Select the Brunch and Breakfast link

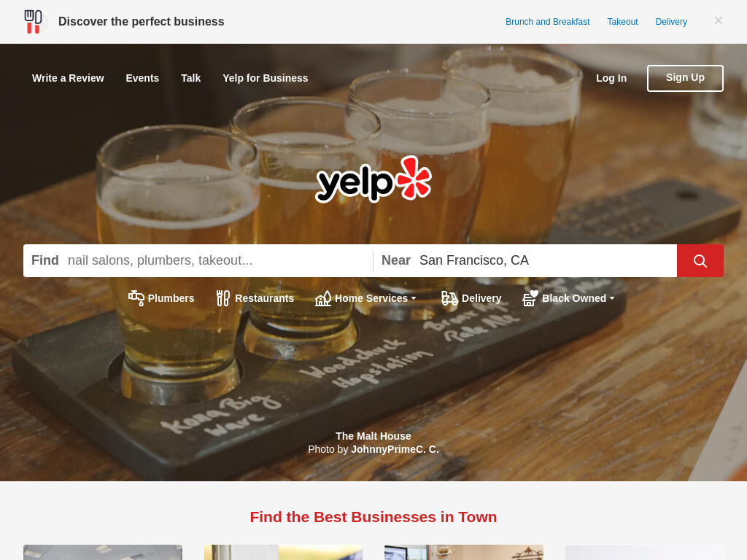pos(547,22)
